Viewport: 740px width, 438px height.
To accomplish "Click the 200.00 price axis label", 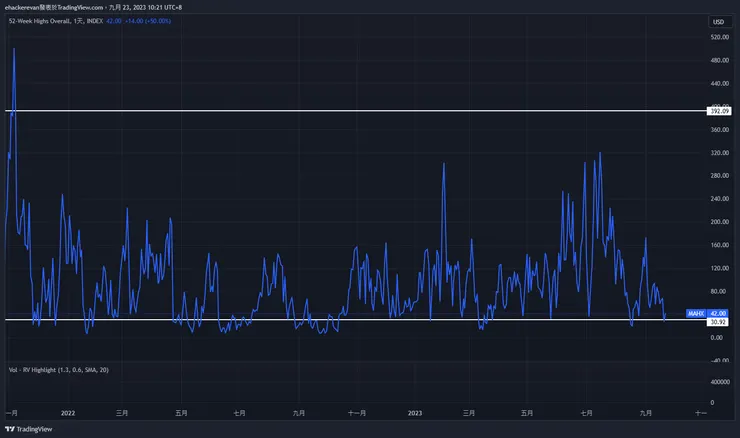I will 720,222.
